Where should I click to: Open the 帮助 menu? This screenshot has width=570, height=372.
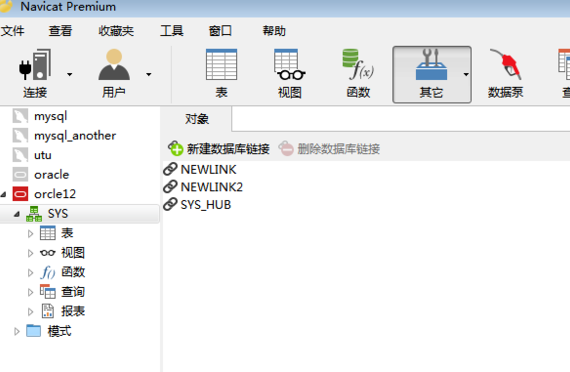pyautogui.click(x=274, y=31)
